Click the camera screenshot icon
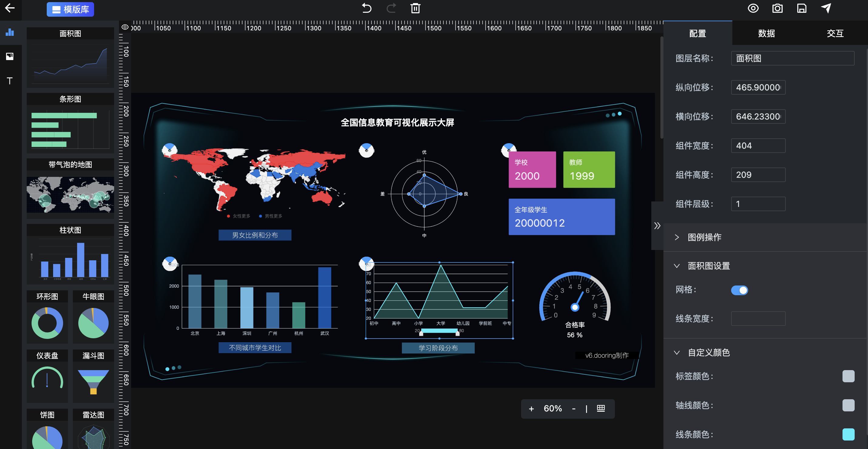This screenshot has height=449, width=868. tap(778, 8)
